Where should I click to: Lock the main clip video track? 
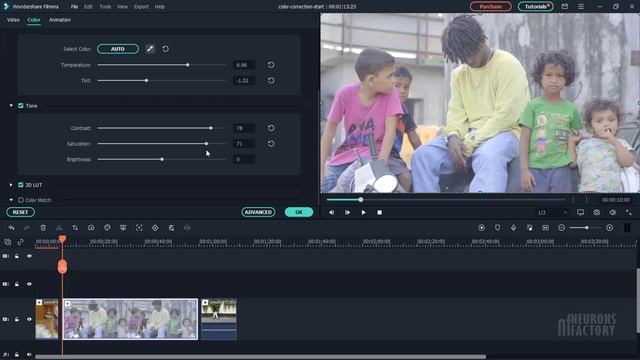point(17,319)
